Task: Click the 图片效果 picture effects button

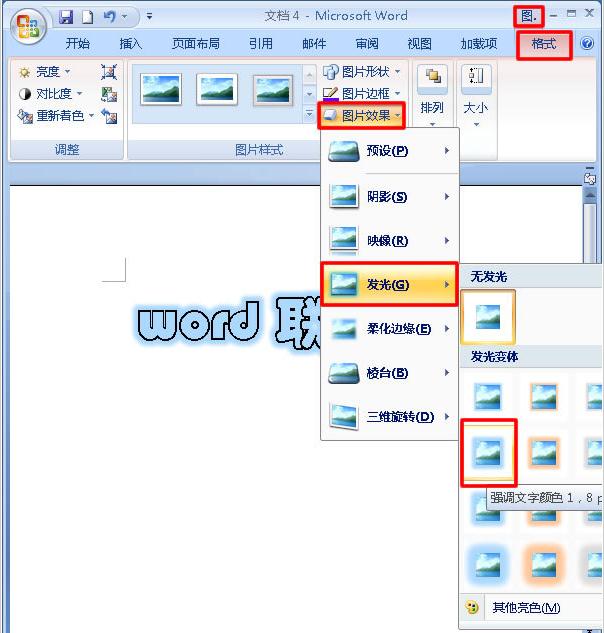Action: pos(362,116)
